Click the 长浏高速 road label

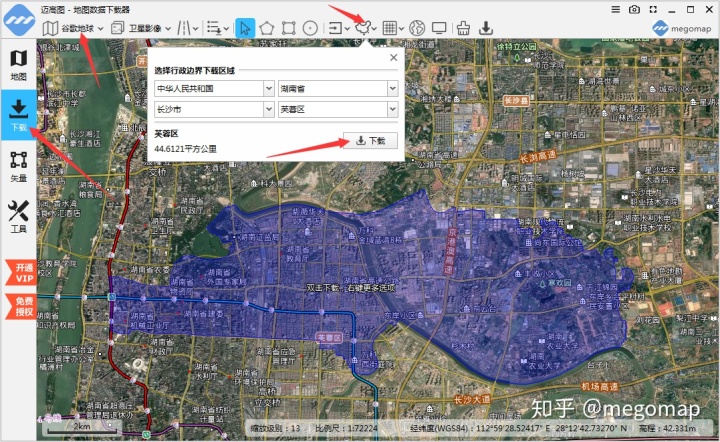538,157
